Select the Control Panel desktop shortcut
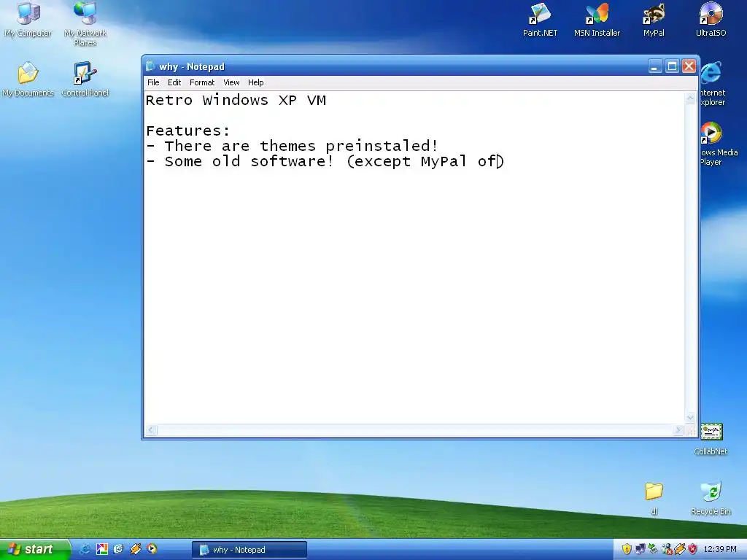The image size is (747, 560). (85, 79)
